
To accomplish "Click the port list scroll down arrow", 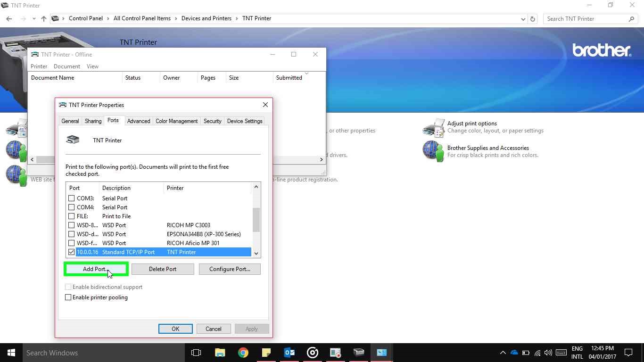I will click(x=256, y=253).
